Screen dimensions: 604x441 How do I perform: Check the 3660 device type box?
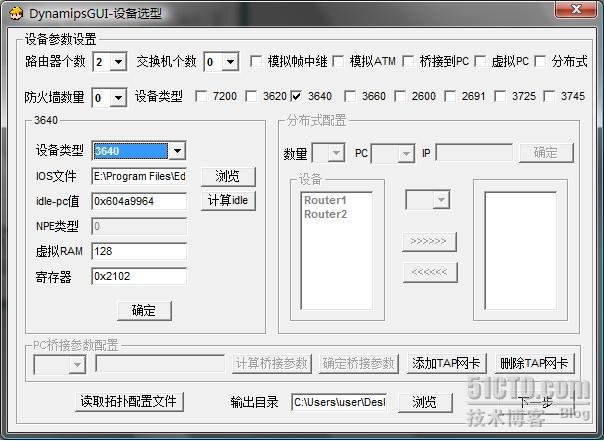[350, 96]
